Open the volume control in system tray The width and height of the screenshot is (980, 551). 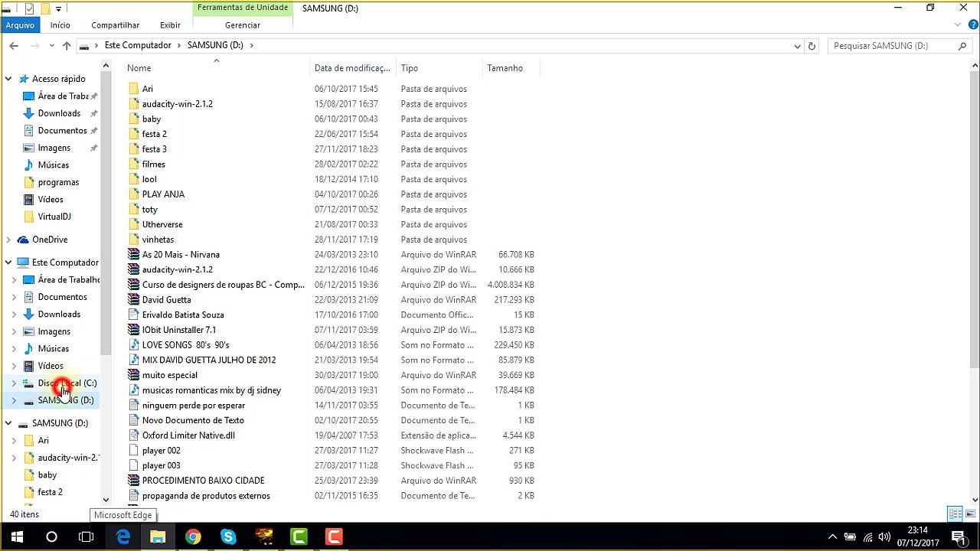884,537
